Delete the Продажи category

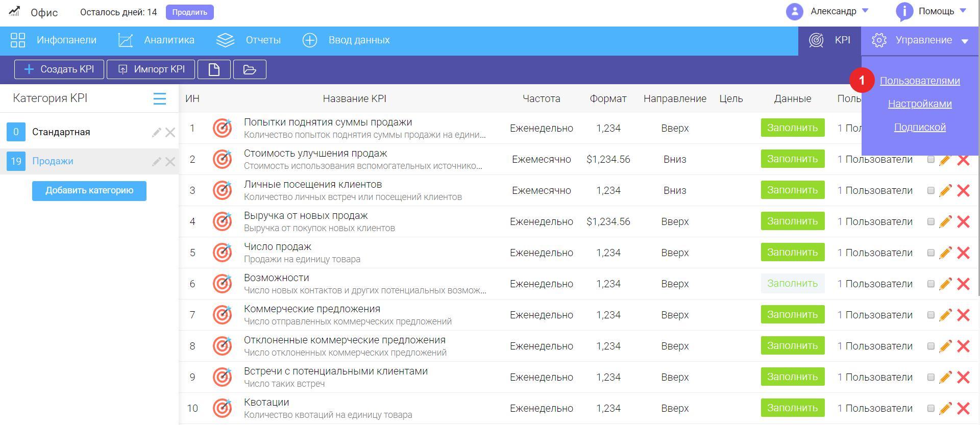[170, 162]
